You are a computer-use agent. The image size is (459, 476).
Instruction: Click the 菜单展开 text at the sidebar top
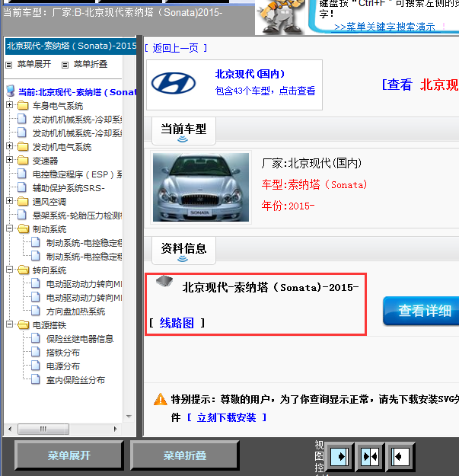[34, 64]
